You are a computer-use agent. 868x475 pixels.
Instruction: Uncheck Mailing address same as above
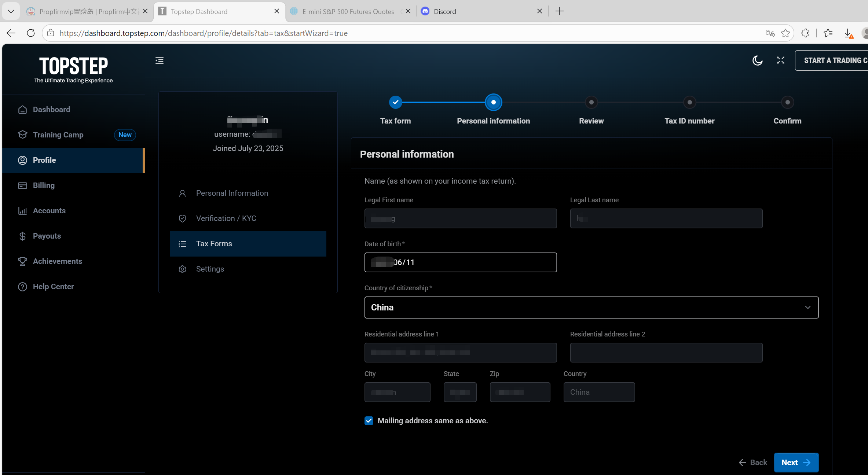pyautogui.click(x=369, y=421)
